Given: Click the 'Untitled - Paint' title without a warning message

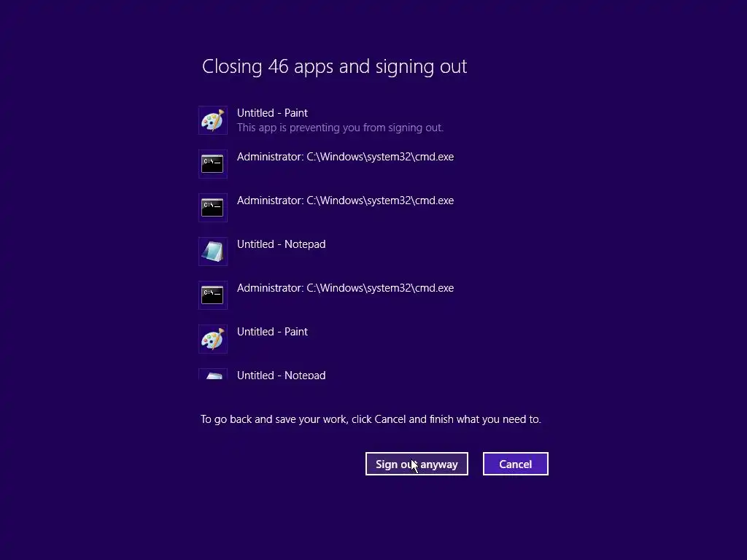Looking at the screenshot, I should (273, 332).
